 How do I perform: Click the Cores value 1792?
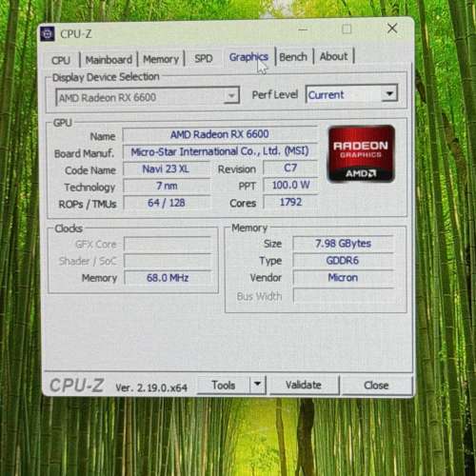coord(290,202)
